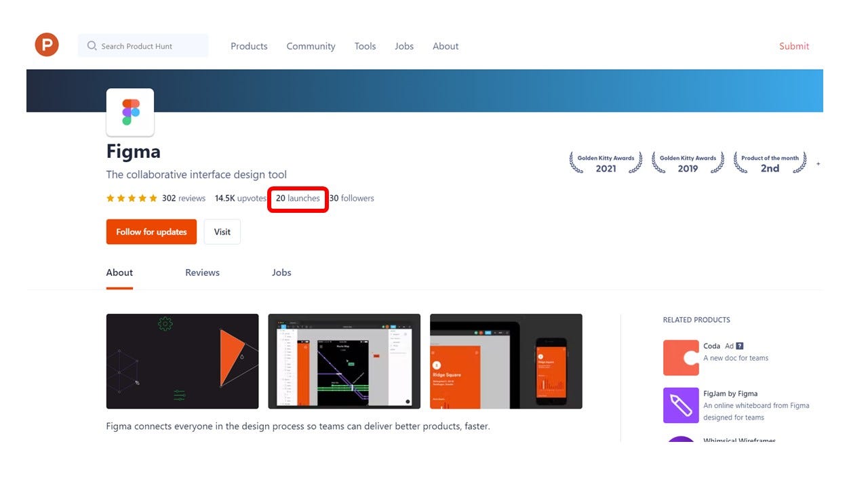
Task: Click the 14.5K upvotes text
Action: tap(241, 199)
